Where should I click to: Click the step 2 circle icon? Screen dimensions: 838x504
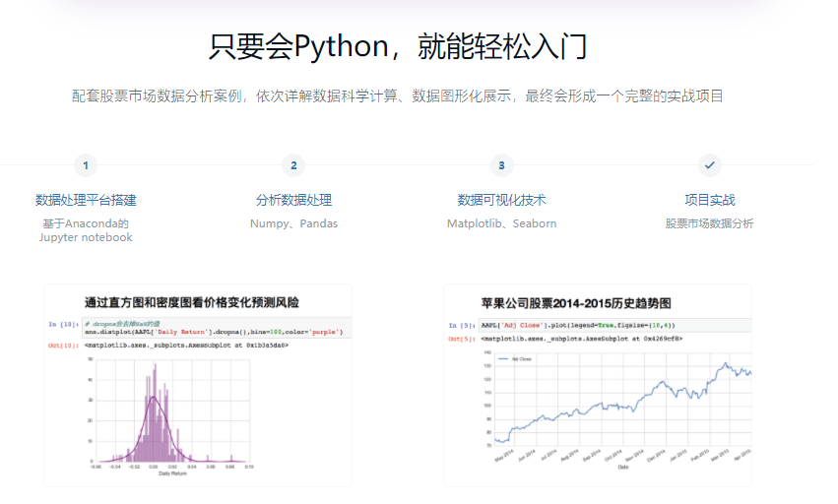click(x=293, y=165)
